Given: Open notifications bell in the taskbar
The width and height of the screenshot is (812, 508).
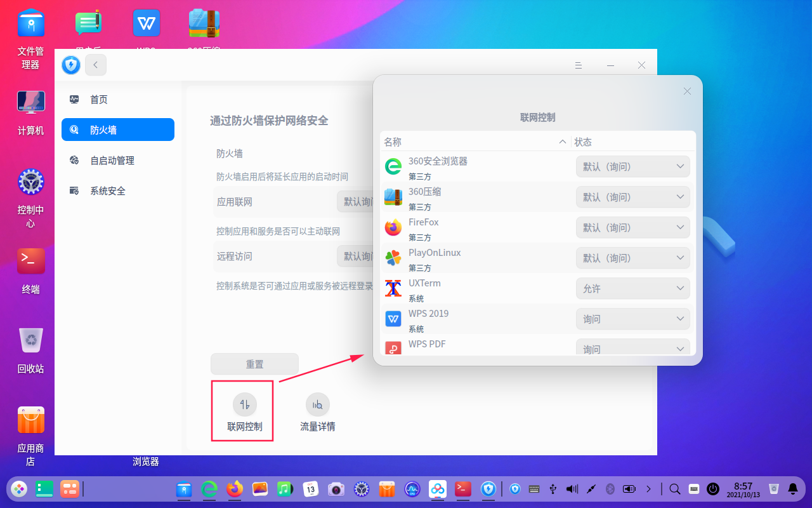Looking at the screenshot, I should coord(793,489).
